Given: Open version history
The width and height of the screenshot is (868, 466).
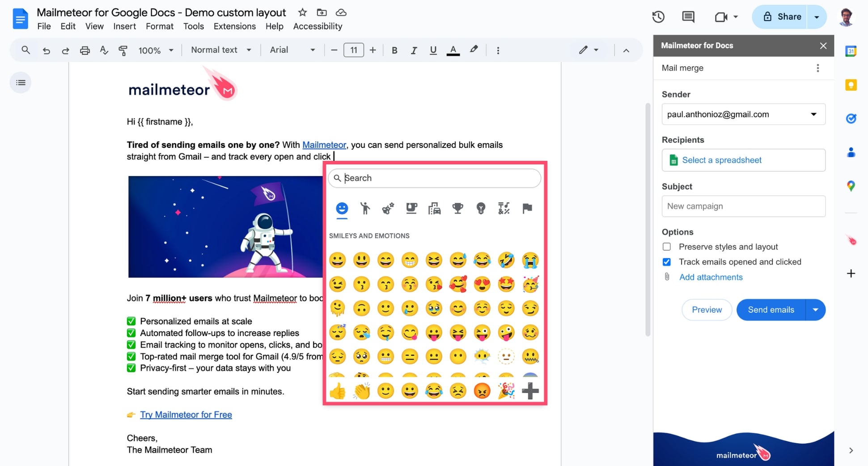Looking at the screenshot, I should [x=658, y=17].
